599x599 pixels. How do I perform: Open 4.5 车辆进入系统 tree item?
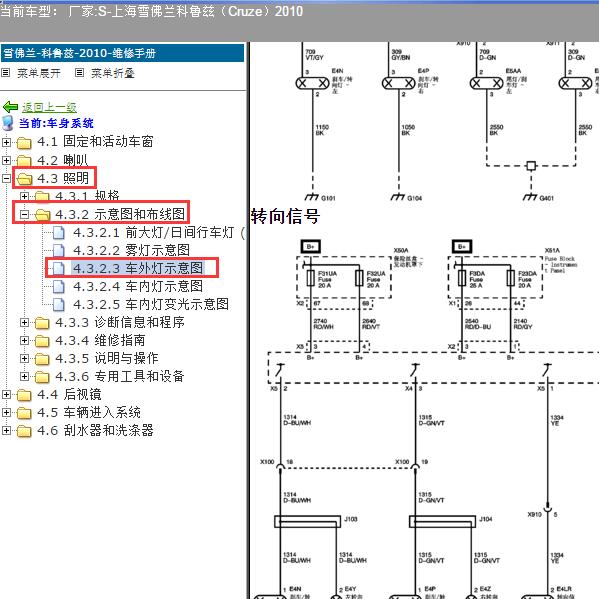point(89,412)
